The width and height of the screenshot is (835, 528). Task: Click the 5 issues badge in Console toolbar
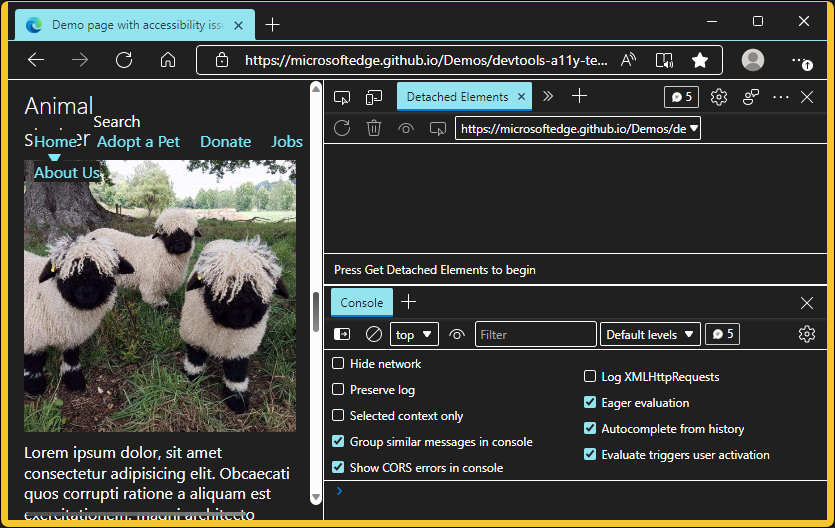723,334
